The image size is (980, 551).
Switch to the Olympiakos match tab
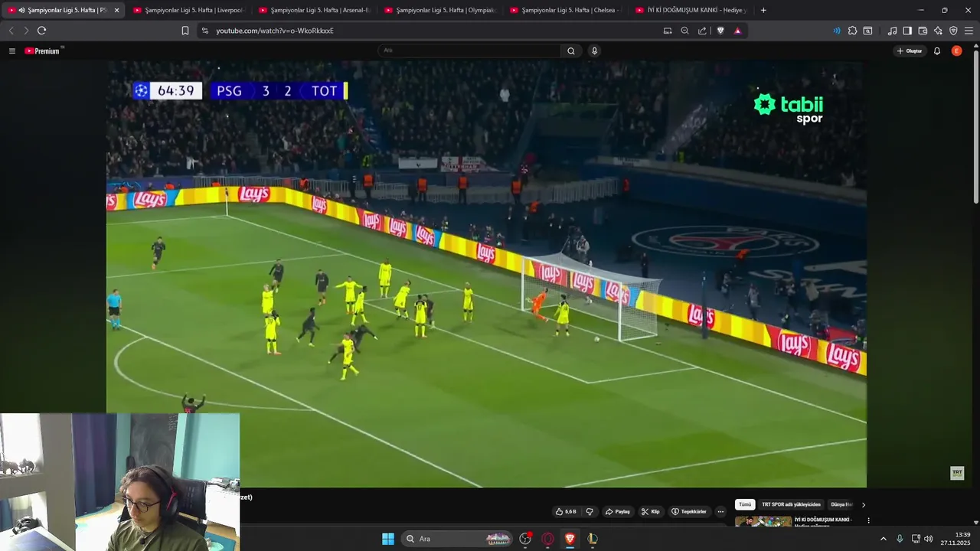click(439, 10)
